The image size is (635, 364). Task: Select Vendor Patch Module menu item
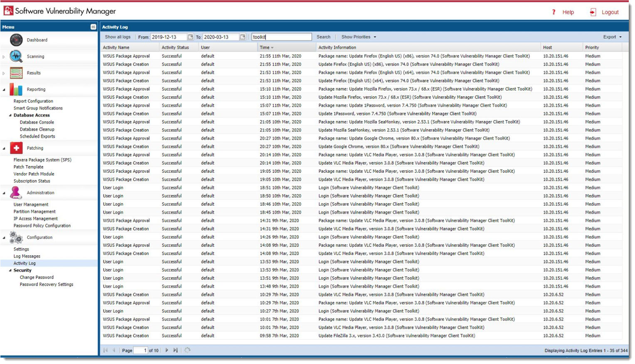tap(34, 174)
